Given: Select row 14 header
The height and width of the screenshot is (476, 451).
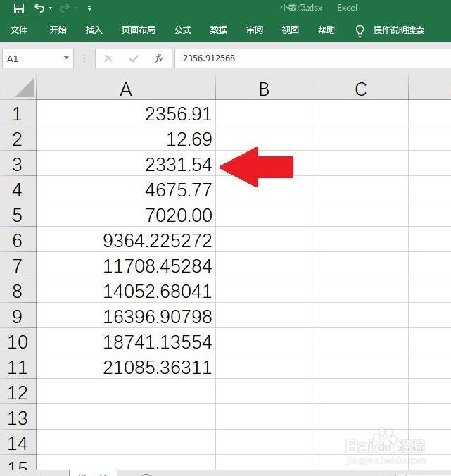Looking at the screenshot, I should tap(18, 443).
